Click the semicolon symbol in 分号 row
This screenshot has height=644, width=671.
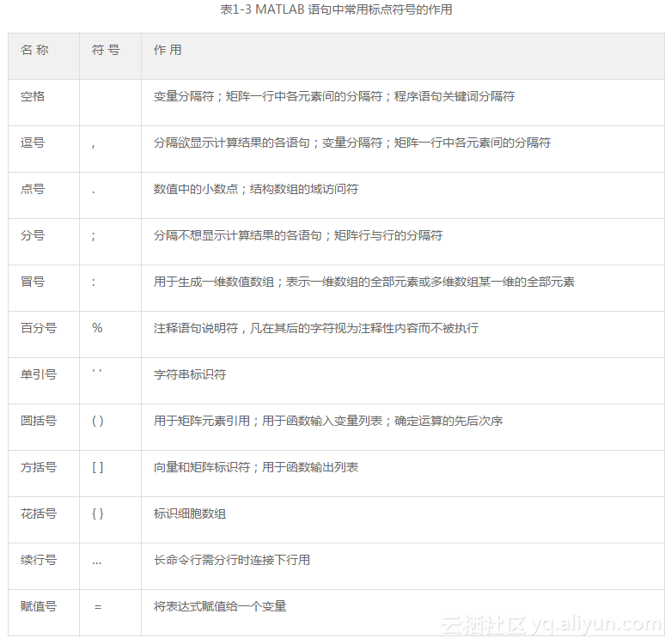click(x=94, y=236)
